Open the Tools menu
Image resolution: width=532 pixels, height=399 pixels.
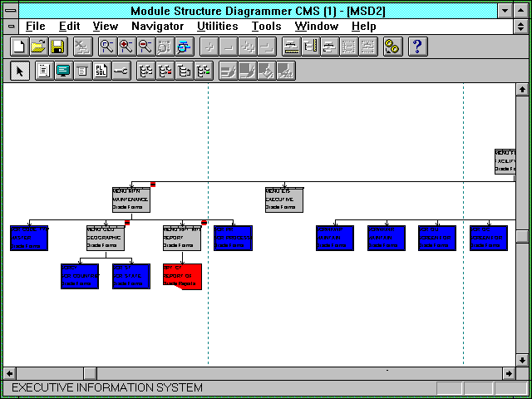[x=266, y=27]
